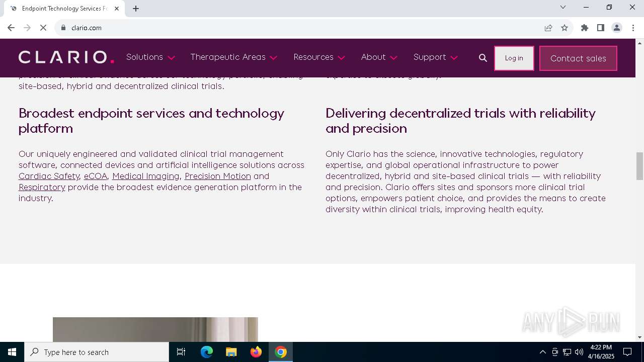The height and width of the screenshot is (362, 644).
Task: Open the notifications center icon
Action: coord(627,352)
